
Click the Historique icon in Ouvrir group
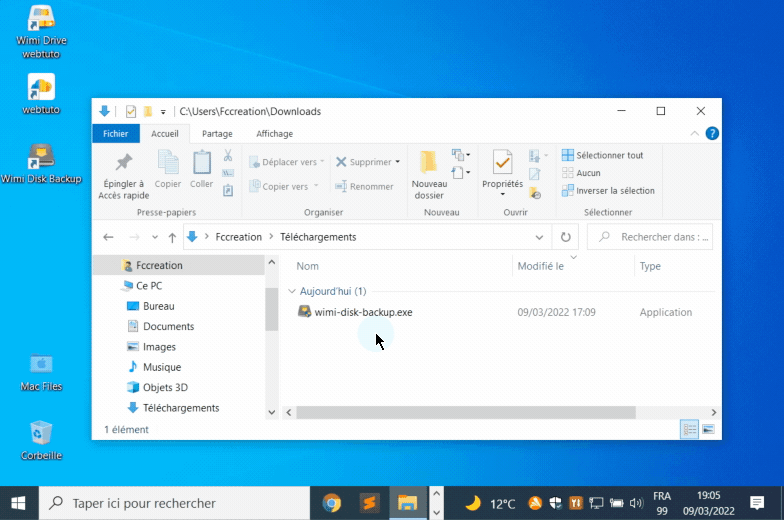535,192
